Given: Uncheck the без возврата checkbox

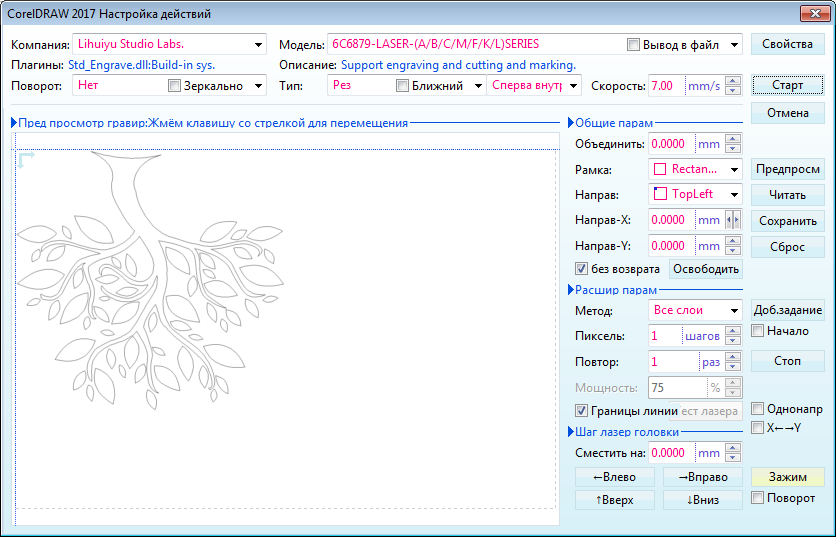Looking at the screenshot, I should click(581, 269).
